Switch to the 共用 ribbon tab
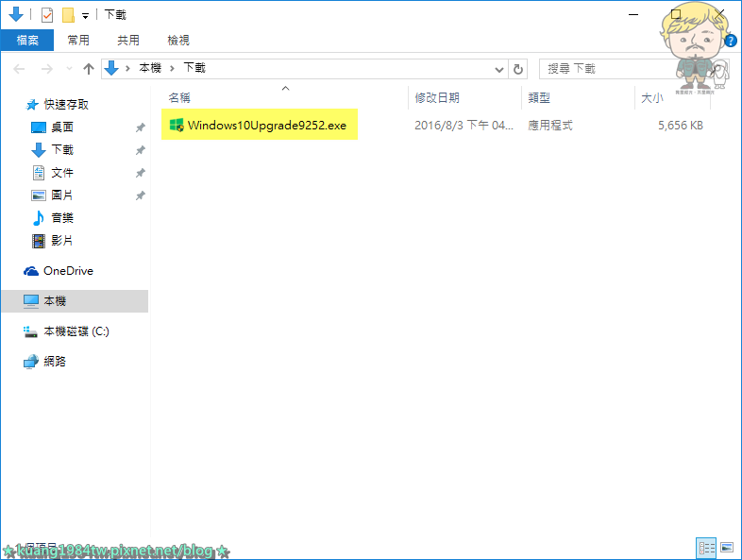 128,41
